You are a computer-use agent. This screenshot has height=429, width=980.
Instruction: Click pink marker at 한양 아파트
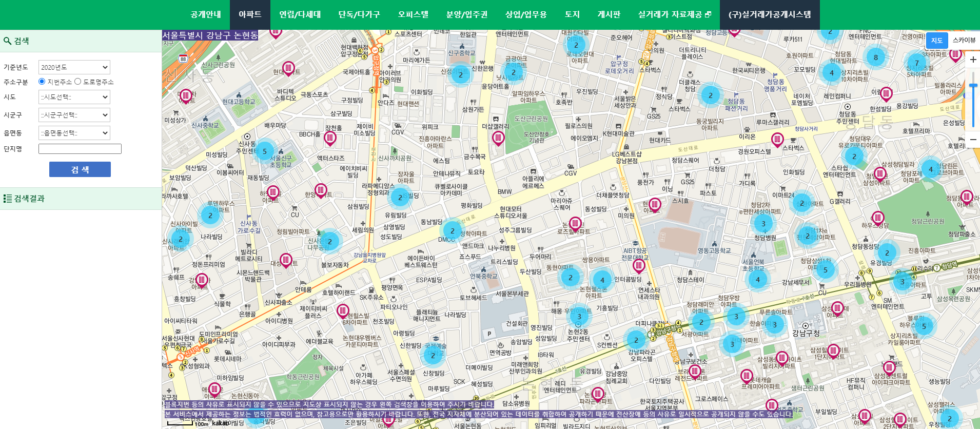coord(321,191)
